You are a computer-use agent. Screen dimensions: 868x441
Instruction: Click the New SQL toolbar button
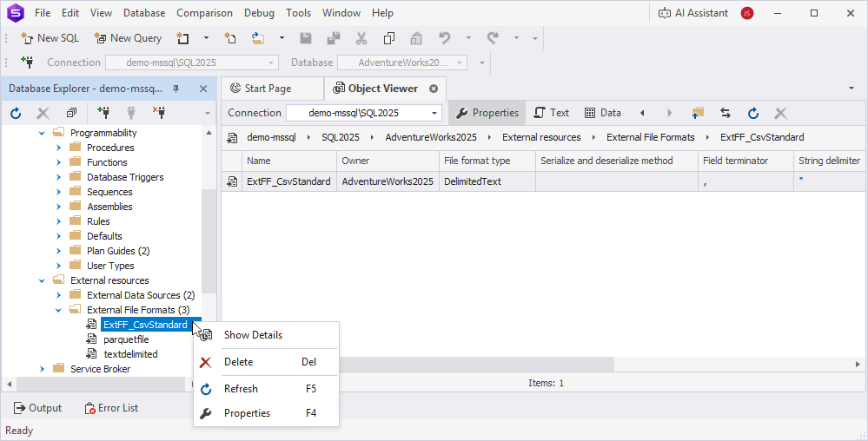click(x=50, y=38)
